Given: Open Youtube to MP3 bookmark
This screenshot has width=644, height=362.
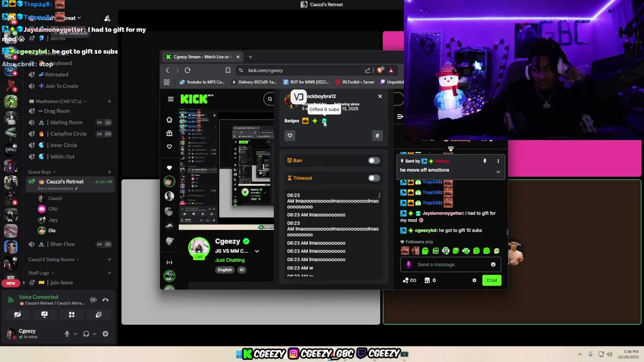Looking at the screenshot, I should pyautogui.click(x=202, y=82).
